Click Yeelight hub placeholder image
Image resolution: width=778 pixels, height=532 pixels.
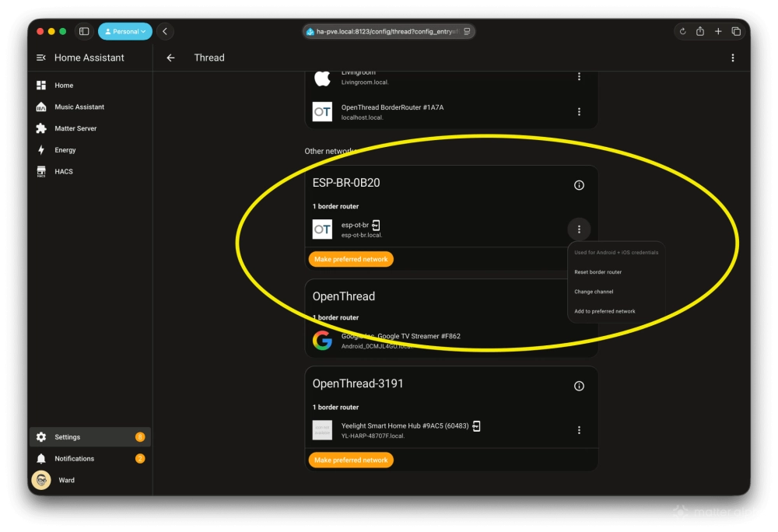[x=322, y=430]
